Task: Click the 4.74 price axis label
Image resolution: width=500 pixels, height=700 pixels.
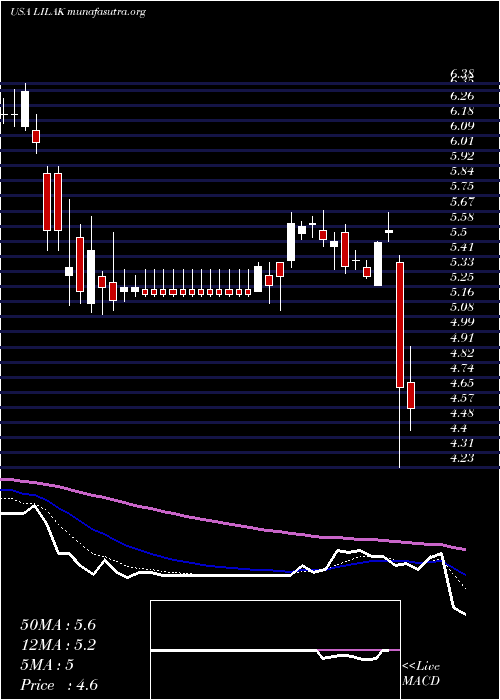Action: click(x=462, y=368)
